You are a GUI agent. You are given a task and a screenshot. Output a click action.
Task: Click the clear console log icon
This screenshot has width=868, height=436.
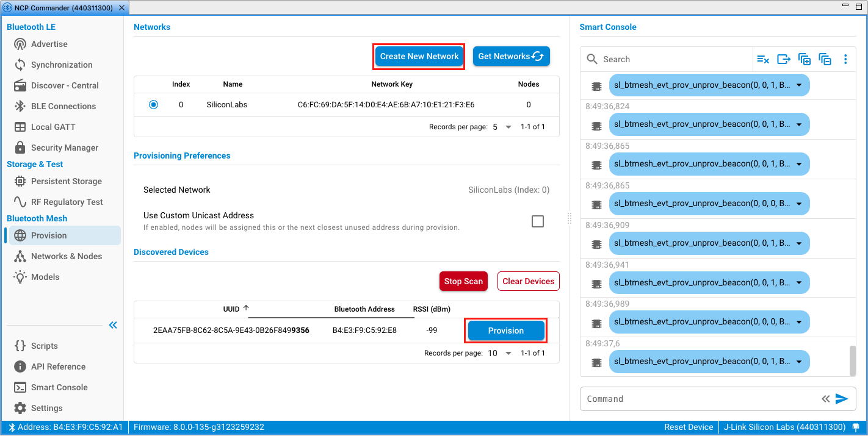(763, 59)
